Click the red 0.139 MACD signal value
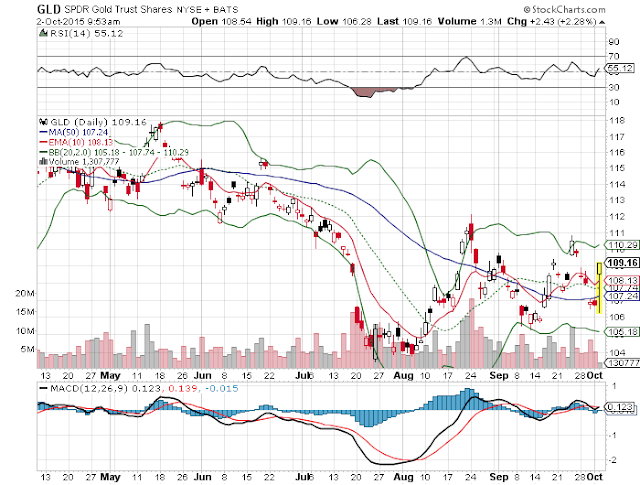Screen dimensions: 640x485 [x=183, y=388]
